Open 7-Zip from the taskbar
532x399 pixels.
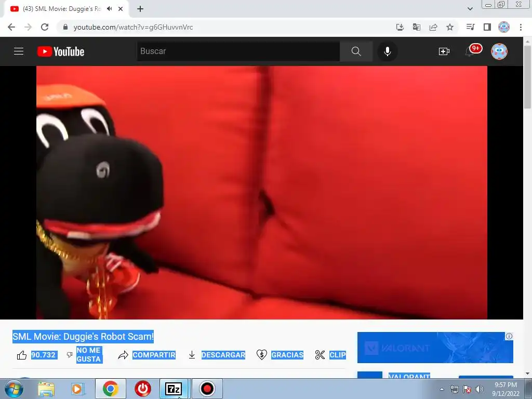[174, 389]
